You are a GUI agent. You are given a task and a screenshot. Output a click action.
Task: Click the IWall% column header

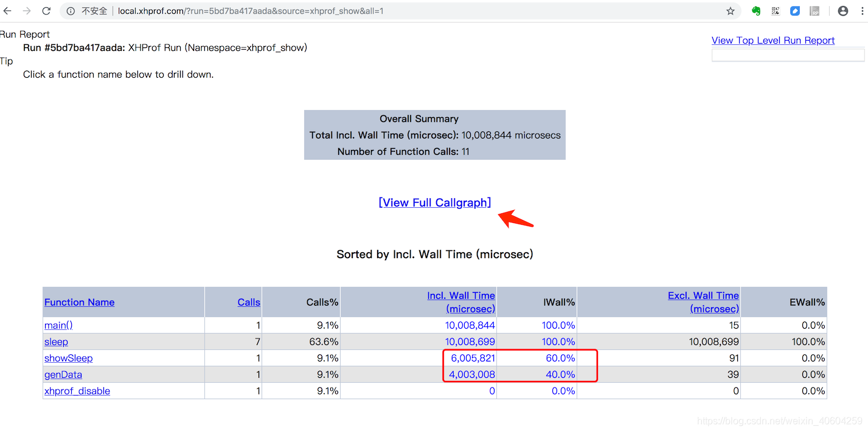coord(559,302)
